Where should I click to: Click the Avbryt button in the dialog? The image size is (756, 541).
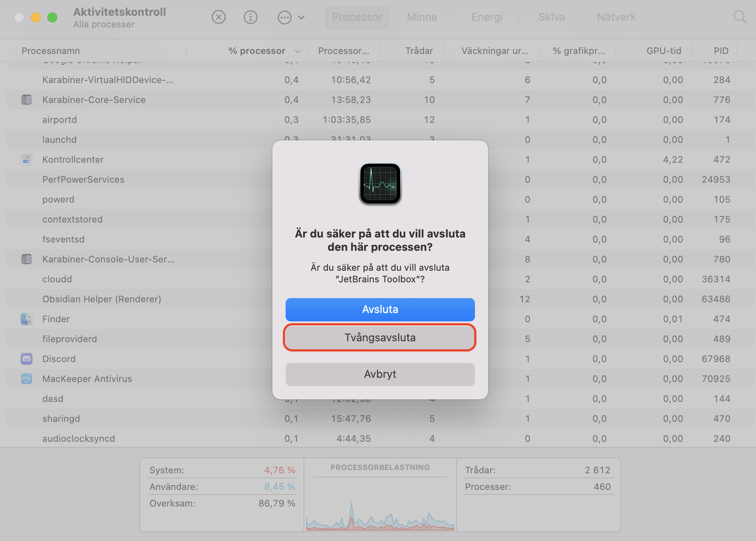tap(380, 374)
